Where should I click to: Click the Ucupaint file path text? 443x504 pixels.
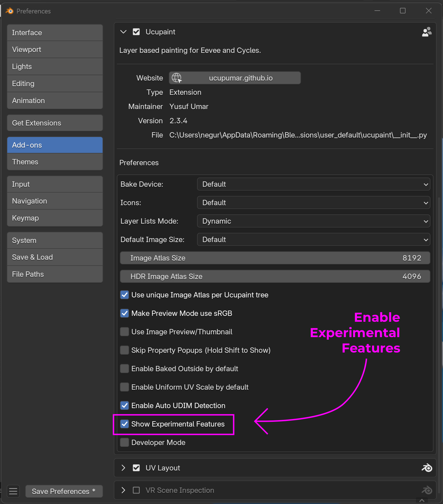(298, 135)
